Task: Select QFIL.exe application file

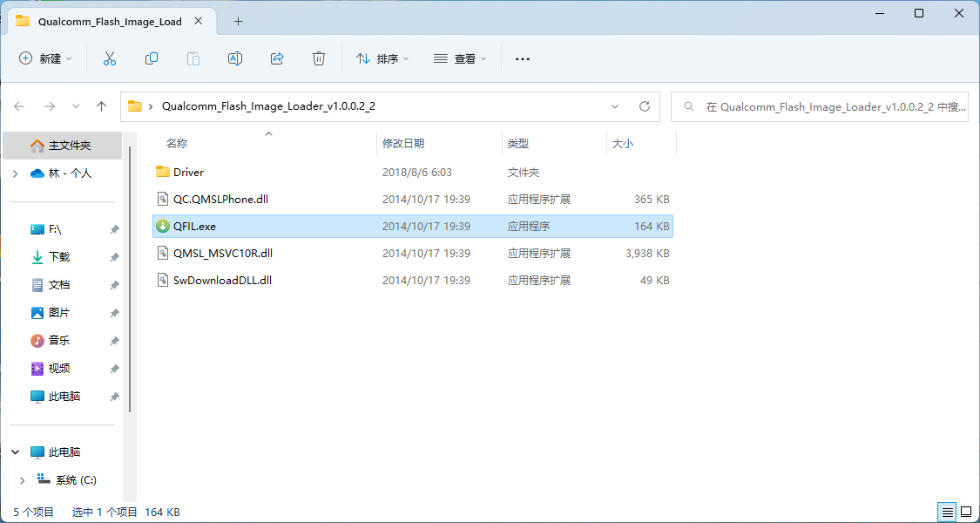Action: click(413, 226)
